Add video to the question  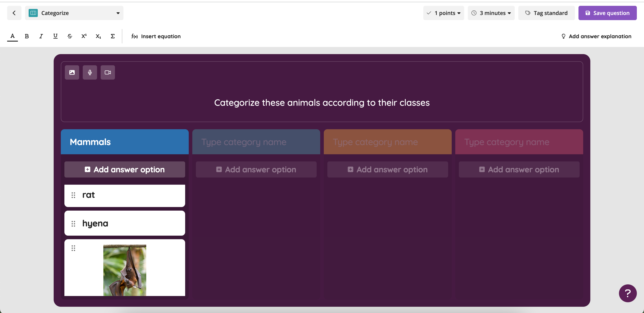[108, 72]
